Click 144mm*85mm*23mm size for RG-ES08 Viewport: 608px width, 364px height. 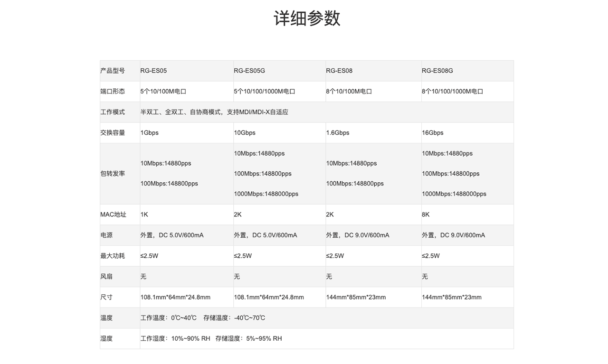(x=356, y=297)
